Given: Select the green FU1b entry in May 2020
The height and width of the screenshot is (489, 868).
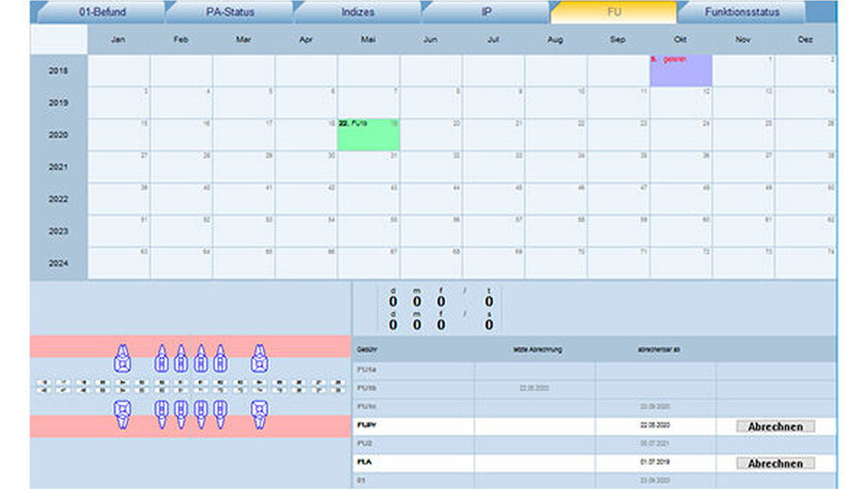Looking at the screenshot, I should pyautogui.click(x=368, y=135).
